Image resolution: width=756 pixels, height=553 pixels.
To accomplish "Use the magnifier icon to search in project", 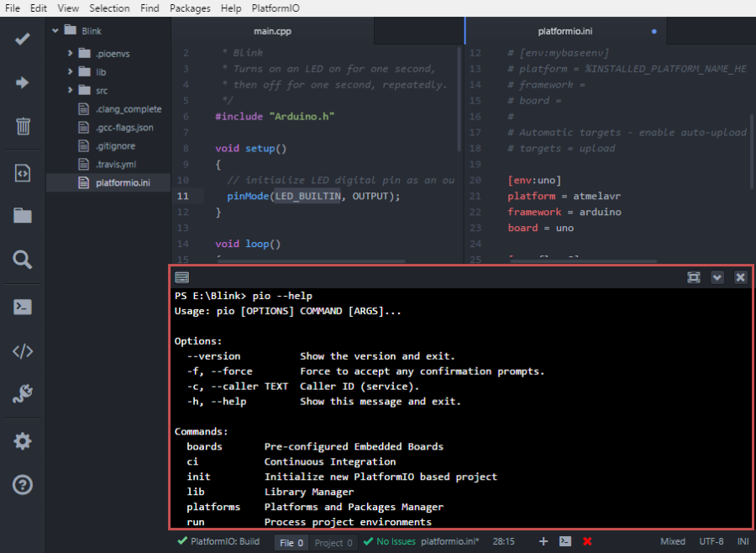I will point(21,261).
